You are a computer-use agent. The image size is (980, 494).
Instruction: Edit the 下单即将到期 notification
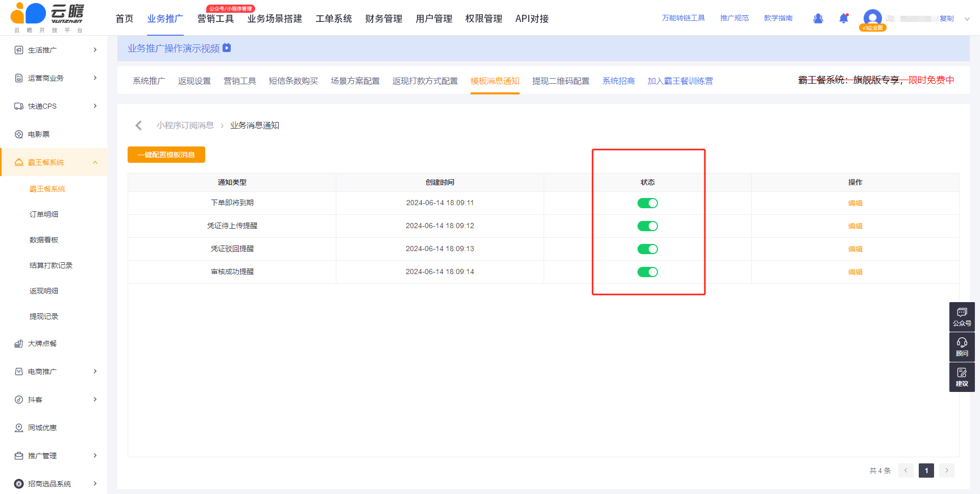click(x=855, y=203)
